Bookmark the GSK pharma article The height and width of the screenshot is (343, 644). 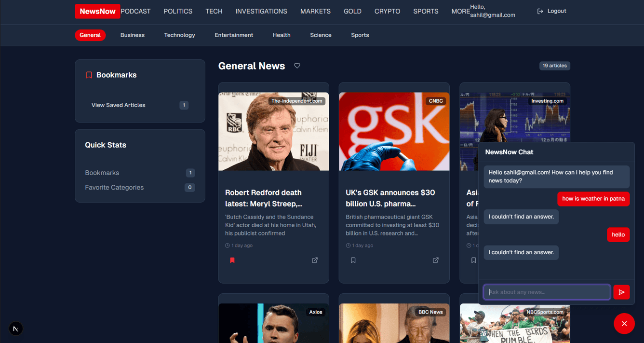point(353,260)
